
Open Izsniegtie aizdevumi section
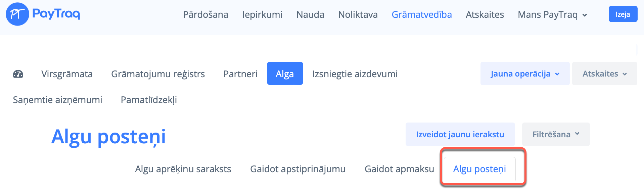click(355, 74)
